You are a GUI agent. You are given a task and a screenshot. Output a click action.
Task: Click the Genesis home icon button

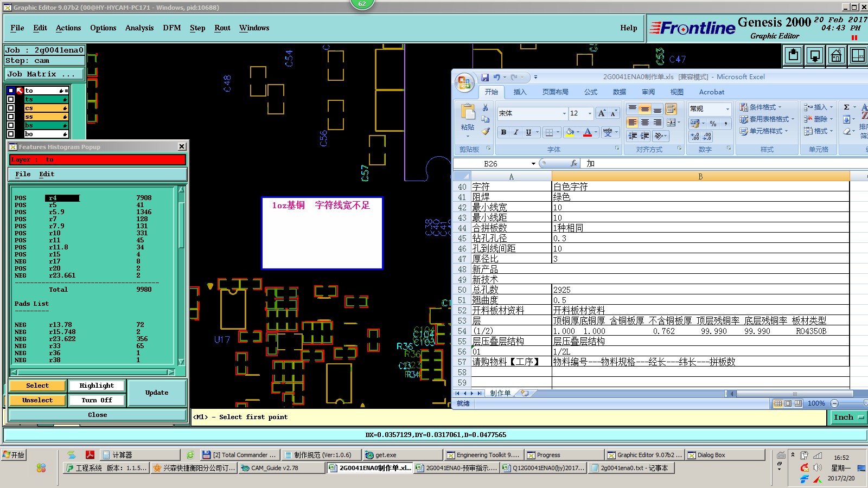pos(837,55)
